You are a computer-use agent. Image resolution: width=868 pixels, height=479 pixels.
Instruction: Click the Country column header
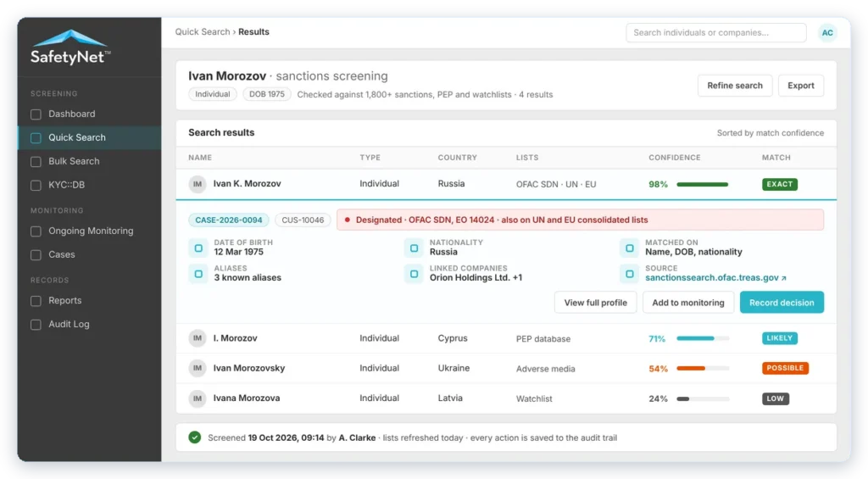(457, 158)
